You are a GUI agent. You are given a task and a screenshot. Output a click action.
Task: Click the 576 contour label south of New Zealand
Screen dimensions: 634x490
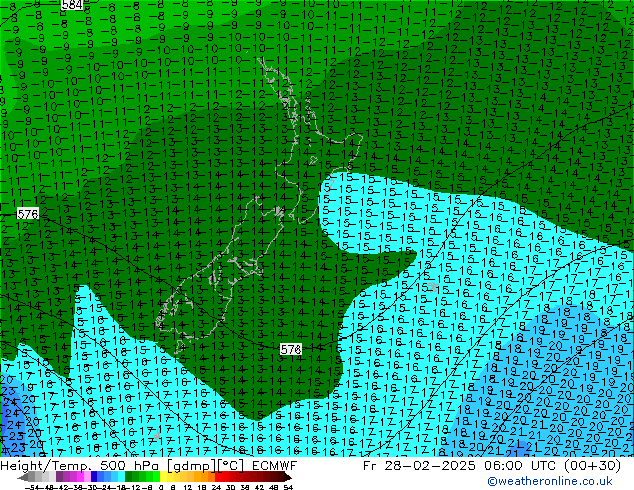pyautogui.click(x=291, y=349)
